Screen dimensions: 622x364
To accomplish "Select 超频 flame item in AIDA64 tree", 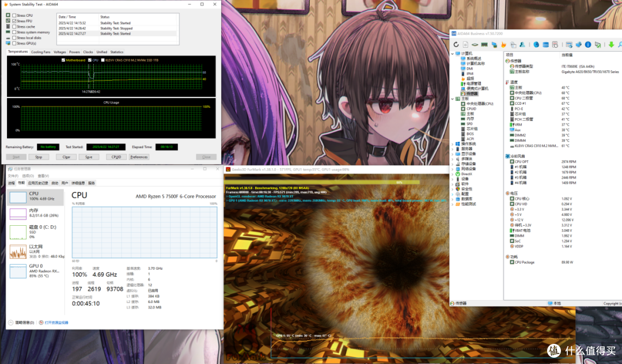I will 467,78.
